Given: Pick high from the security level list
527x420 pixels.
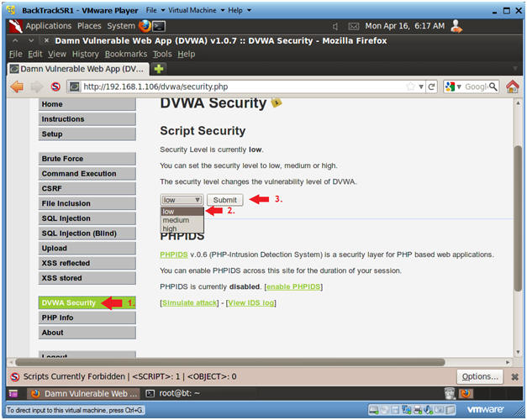Looking at the screenshot, I should (x=182, y=228).
